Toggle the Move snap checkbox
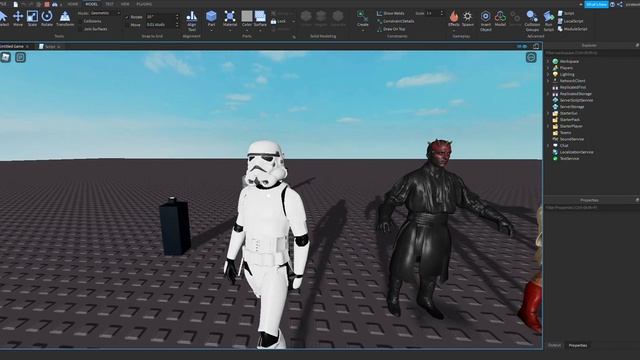640x360 pixels. (127, 25)
